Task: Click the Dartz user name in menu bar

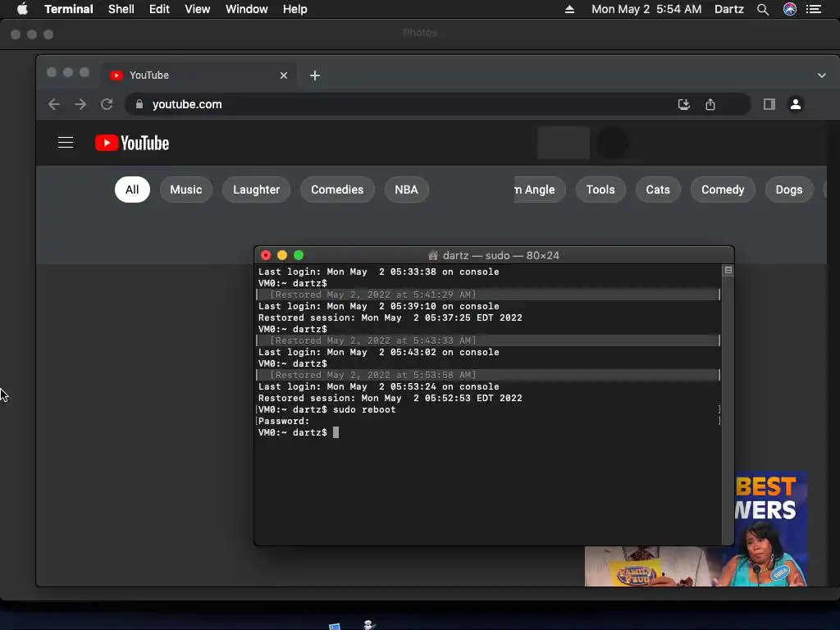Action: pos(729,9)
